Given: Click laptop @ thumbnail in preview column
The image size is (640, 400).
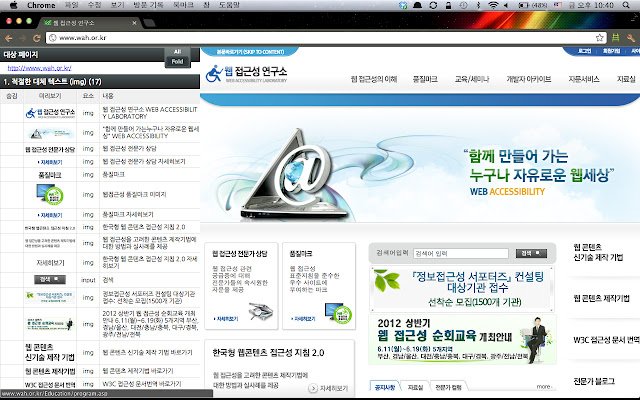Looking at the screenshot, I should pyautogui.click(x=51, y=133).
